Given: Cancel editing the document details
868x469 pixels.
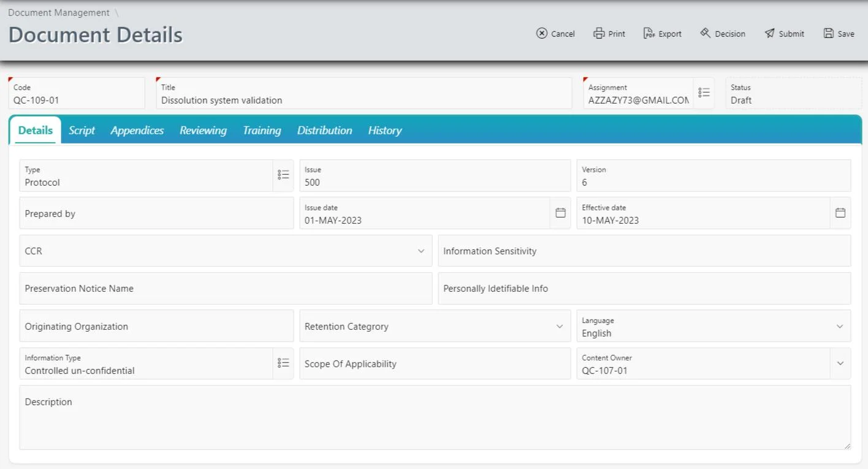Looking at the screenshot, I should [555, 34].
